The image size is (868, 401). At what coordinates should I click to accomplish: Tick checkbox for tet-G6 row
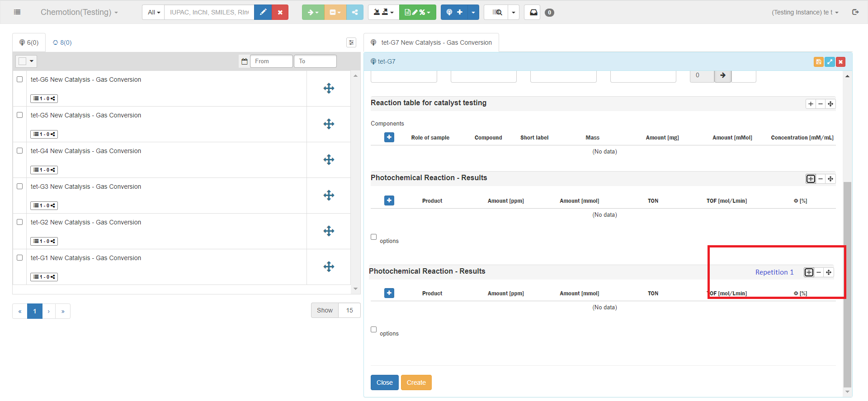[20, 79]
